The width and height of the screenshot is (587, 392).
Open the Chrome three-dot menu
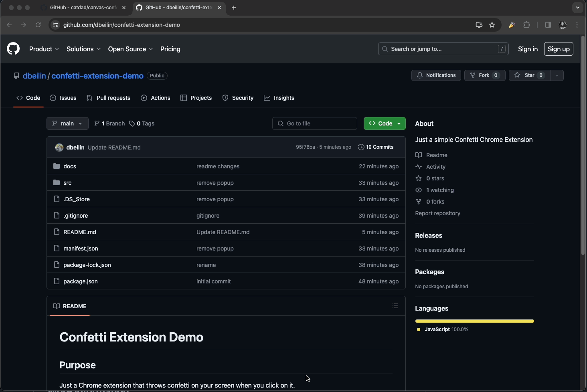coord(577,25)
